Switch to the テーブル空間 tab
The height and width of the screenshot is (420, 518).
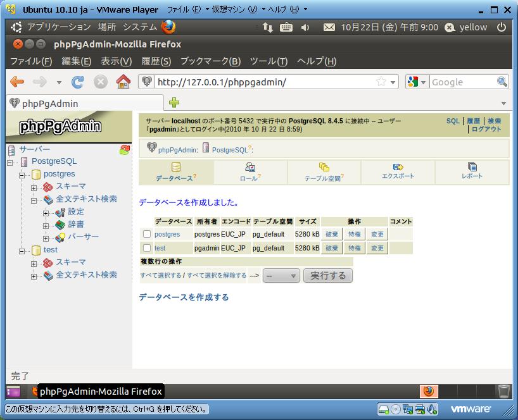324,172
